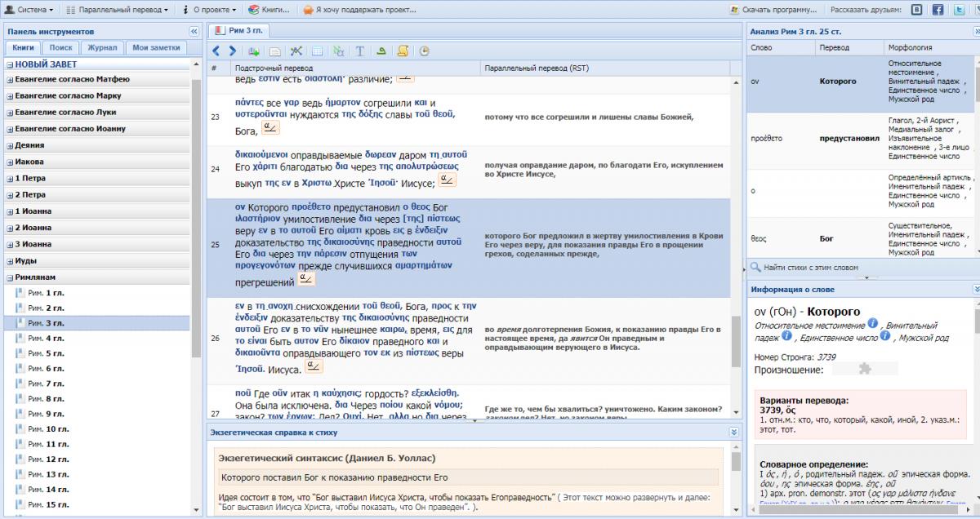Click info icon next to 'Винительный падеж'
The width and height of the screenshot is (980, 519).
[786, 335]
